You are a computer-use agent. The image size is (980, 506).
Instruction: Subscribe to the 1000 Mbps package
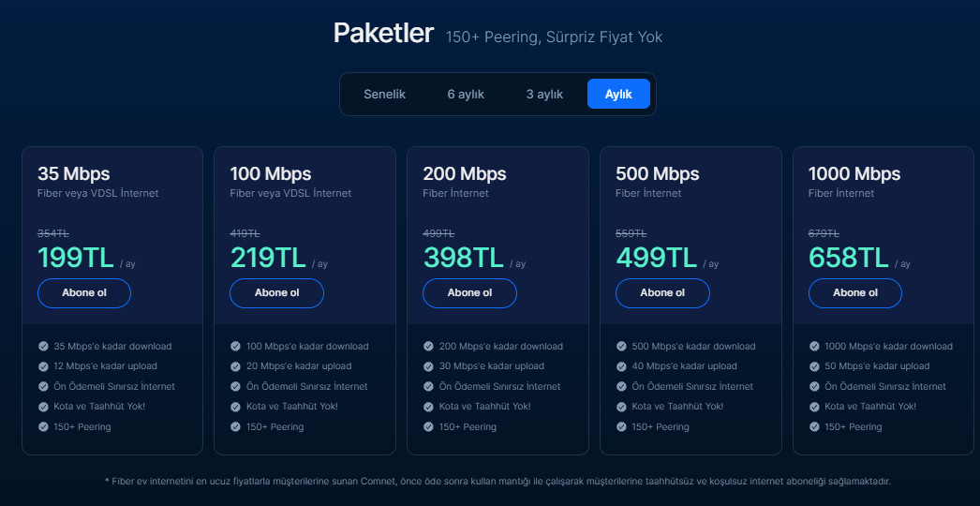[855, 293]
